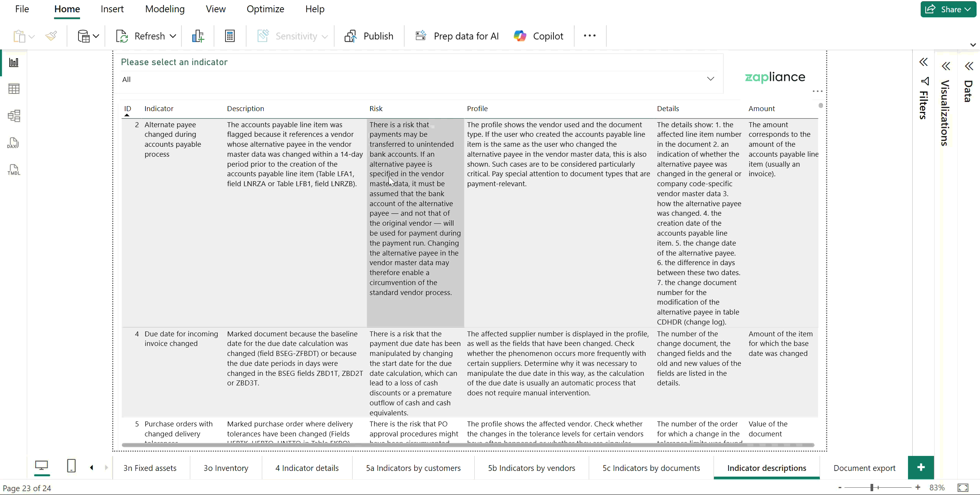The width and height of the screenshot is (980, 495).
Task: Click the Share button
Action: pyautogui.click(x=948, y=9)
